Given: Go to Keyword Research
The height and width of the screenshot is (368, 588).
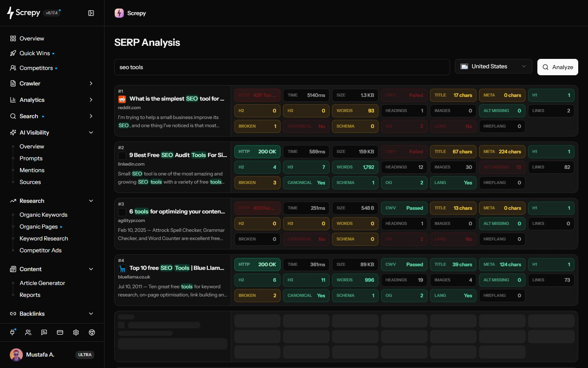Looking at the screenshot, I should point(44,238).
